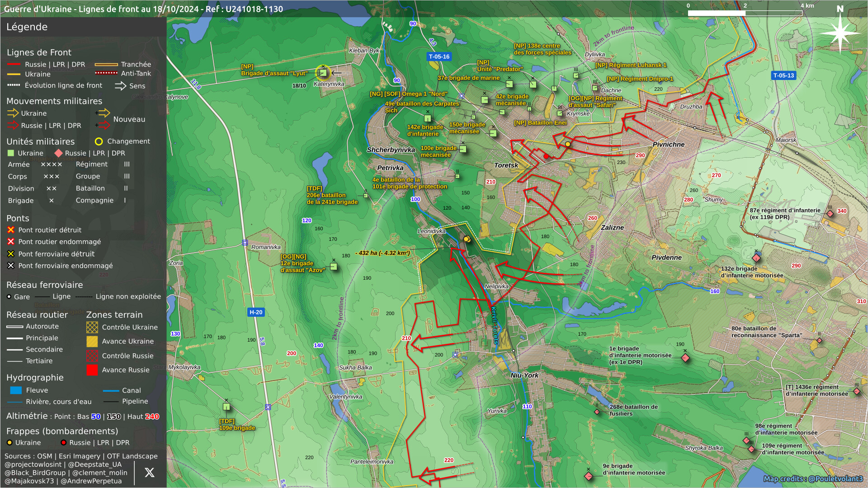Click the yellow Changement circle in legend

point(99,141)
